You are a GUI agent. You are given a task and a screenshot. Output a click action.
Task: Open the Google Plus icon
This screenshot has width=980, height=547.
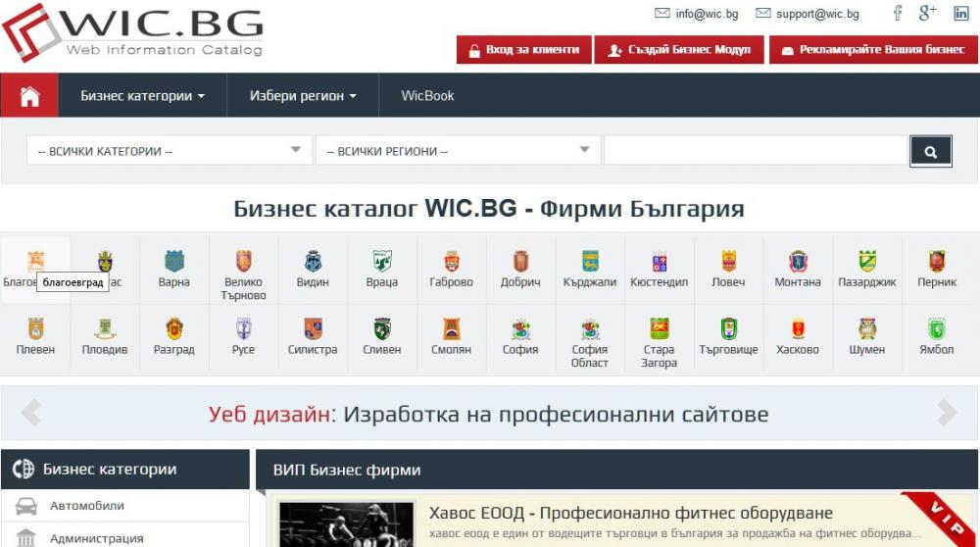tap(927, 13)
